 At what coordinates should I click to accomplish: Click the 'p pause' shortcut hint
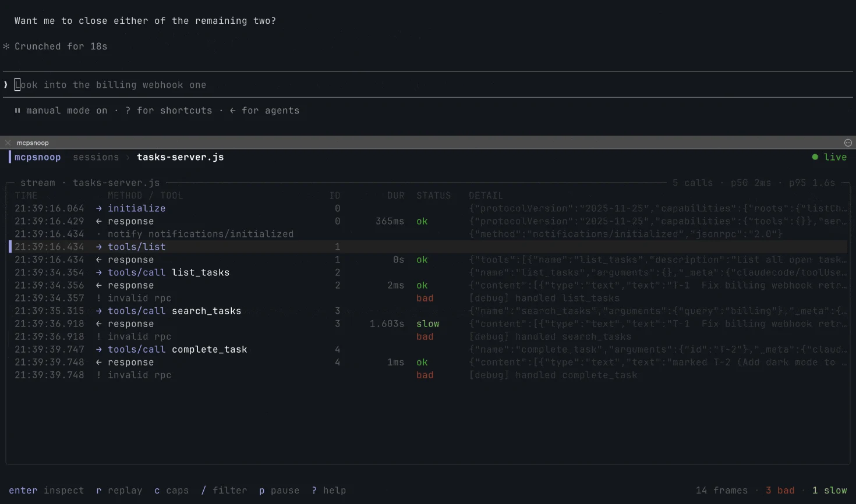click(x=279, y=491)
